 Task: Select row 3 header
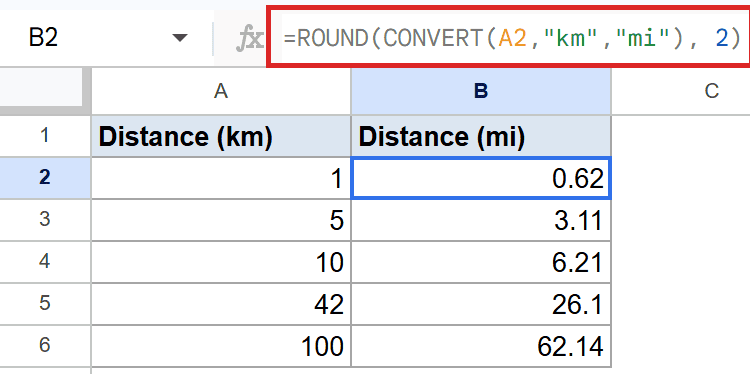point(45,220)
